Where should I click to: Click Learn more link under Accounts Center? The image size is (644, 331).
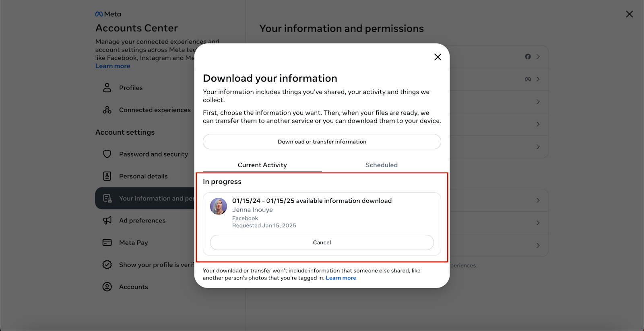[113, 66]
